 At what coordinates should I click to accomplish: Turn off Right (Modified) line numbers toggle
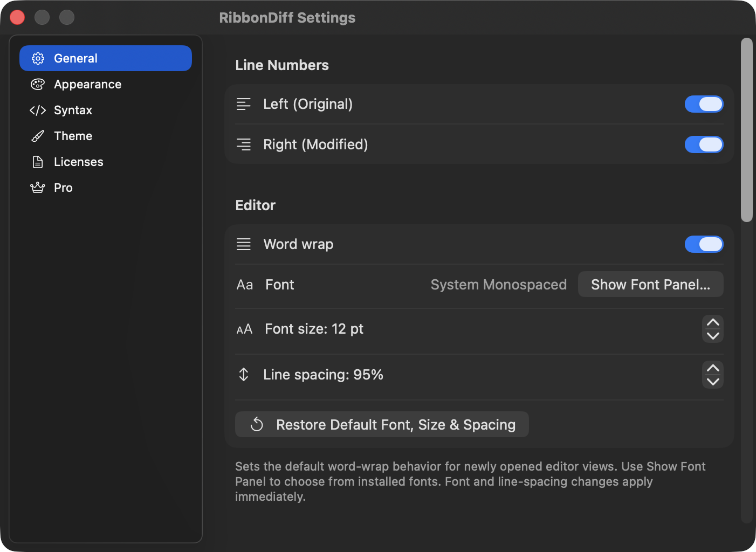pyautogui.click(x=704, y=144)
